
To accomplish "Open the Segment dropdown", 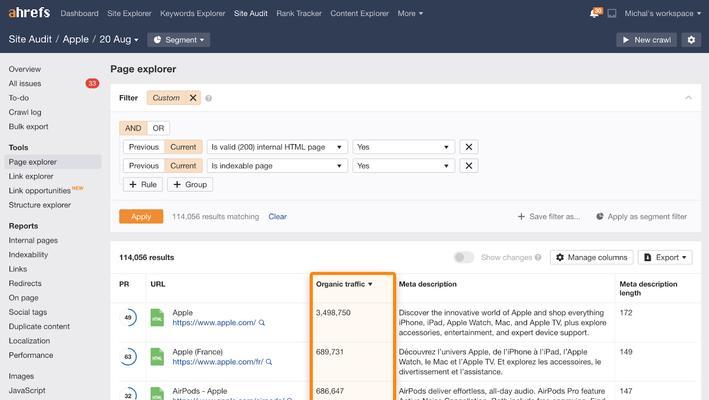I will 179,40.
